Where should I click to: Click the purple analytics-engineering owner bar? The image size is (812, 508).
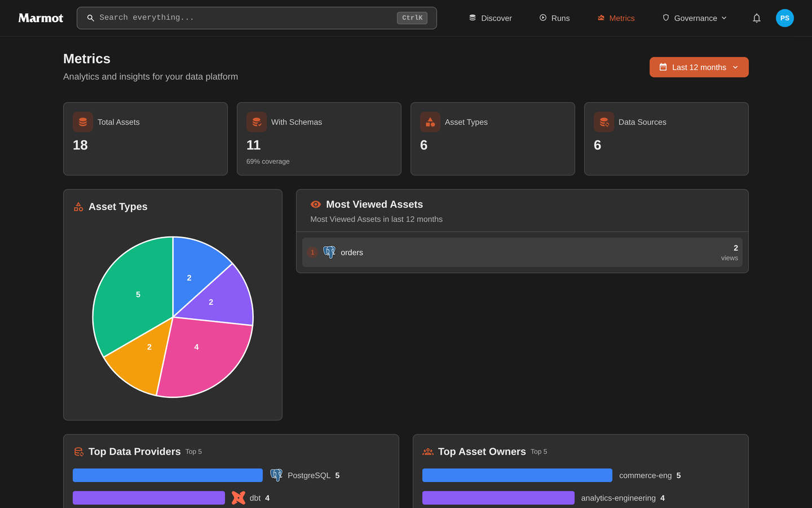[x=498, y=498]
